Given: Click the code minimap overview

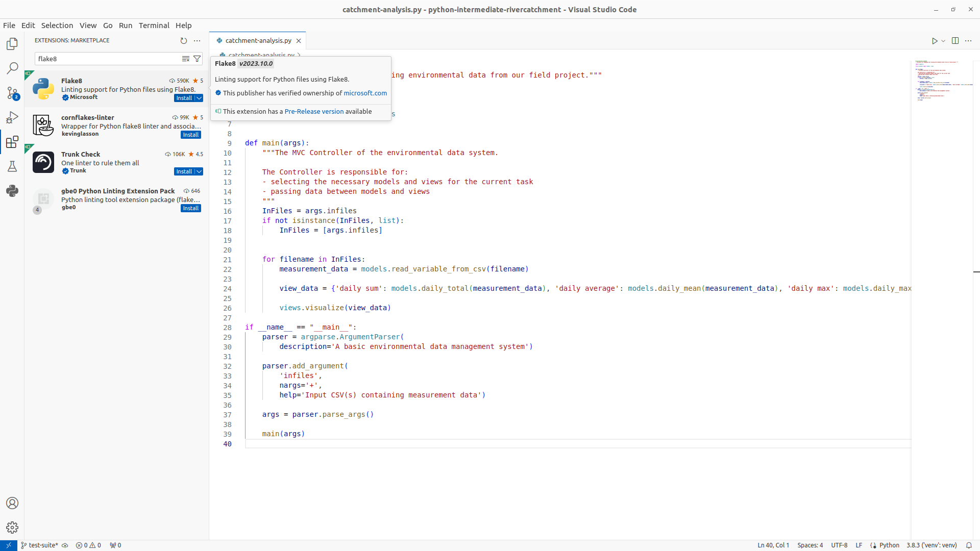Looking at the screenshot, I should 942,82.
